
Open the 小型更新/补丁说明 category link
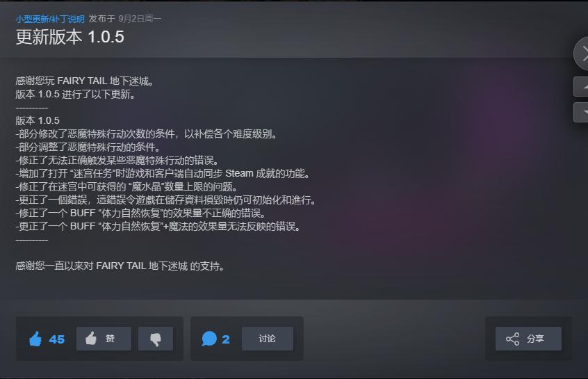pyautogui.click(x=50, y=19)
